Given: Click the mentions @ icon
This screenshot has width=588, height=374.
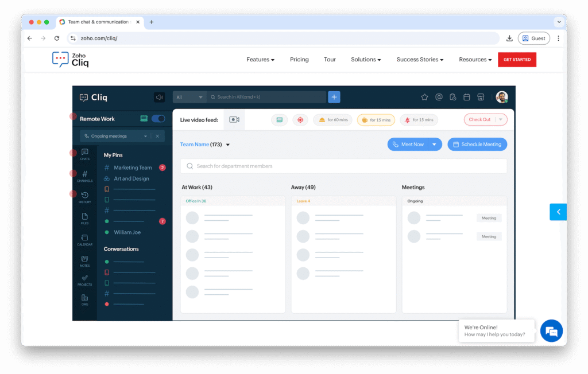Looking at the screenshot, I should point(439,97).
